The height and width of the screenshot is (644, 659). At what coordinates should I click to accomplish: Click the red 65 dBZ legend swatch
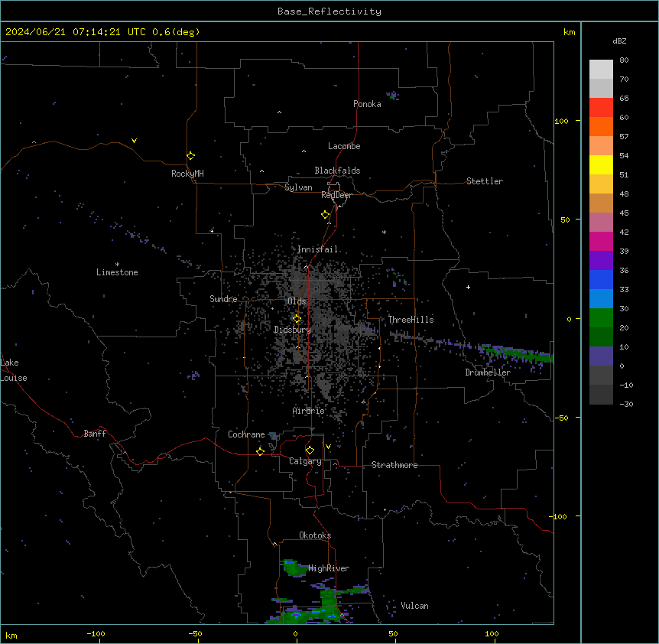click(x=601, y=108)
